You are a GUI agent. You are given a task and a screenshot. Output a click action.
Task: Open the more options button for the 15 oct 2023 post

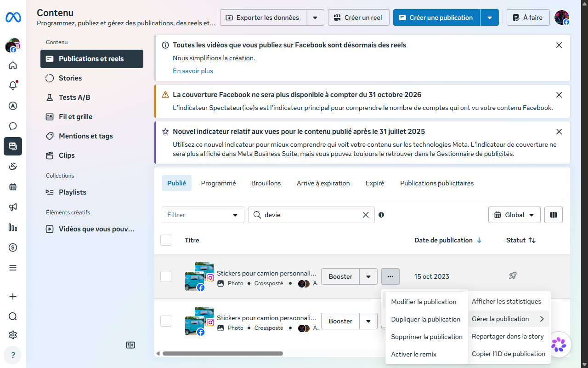[390, 276]
